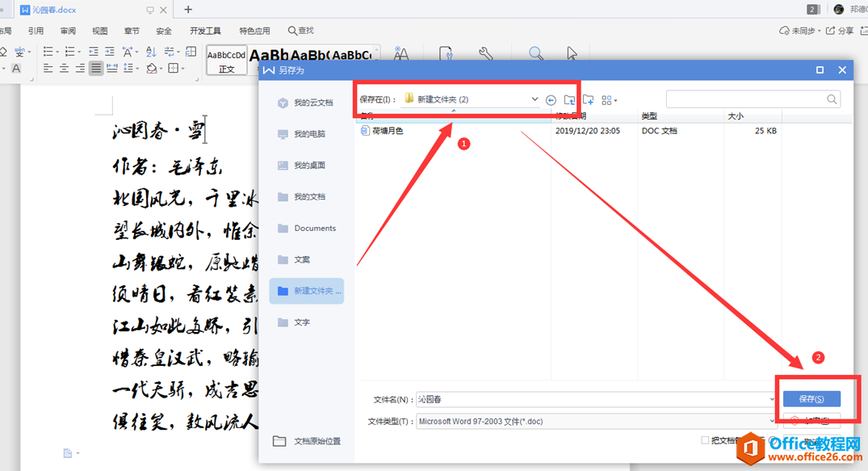This screenshot has width=868, height=471.
Task: Click 未同步 cloud sync status
Action: pos(799,31)
